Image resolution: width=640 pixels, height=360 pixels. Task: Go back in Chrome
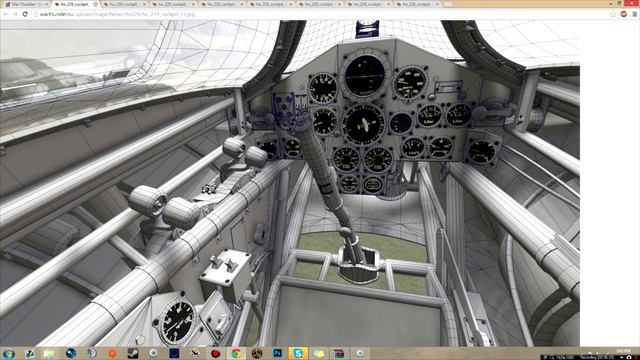6,14
